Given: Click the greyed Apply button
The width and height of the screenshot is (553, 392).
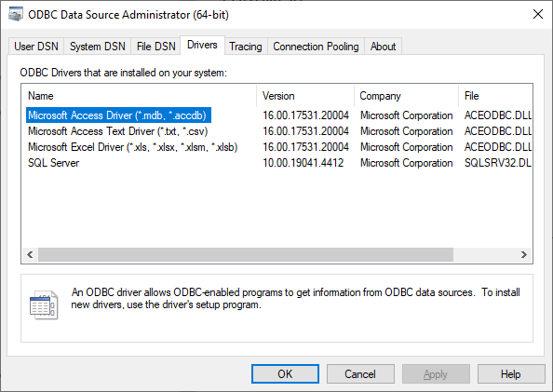Looking at the screenshot, I should pyautogui.click(x=436, y=373).
